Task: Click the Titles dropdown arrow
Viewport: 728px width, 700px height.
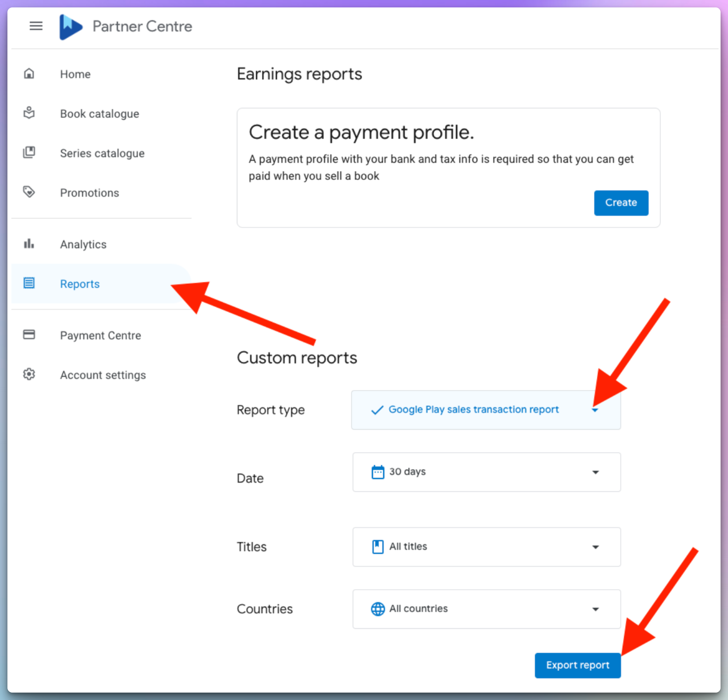Action: (x=595, y=547)
